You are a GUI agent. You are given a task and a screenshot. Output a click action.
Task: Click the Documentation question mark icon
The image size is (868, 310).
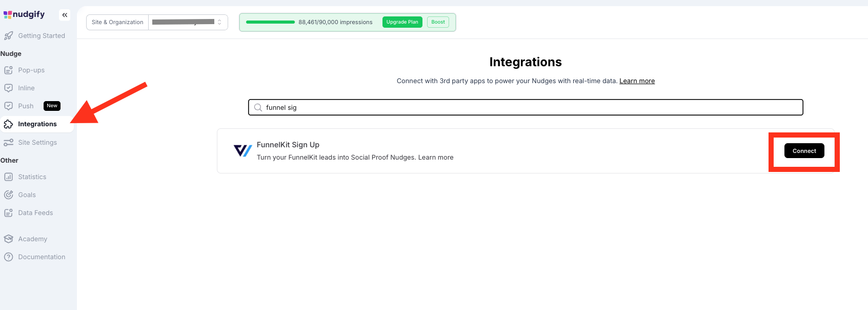pyautogui.click(x=8, y=257)
